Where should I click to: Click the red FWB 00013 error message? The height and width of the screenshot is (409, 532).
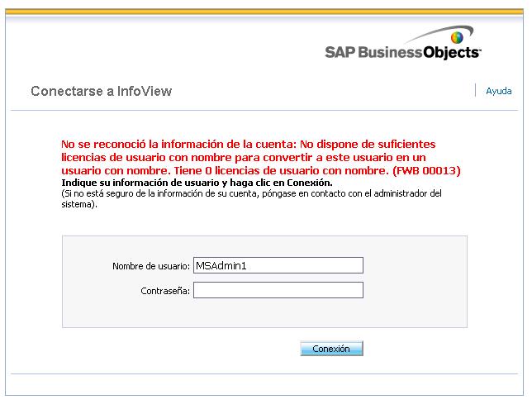[x=260, y=157]
